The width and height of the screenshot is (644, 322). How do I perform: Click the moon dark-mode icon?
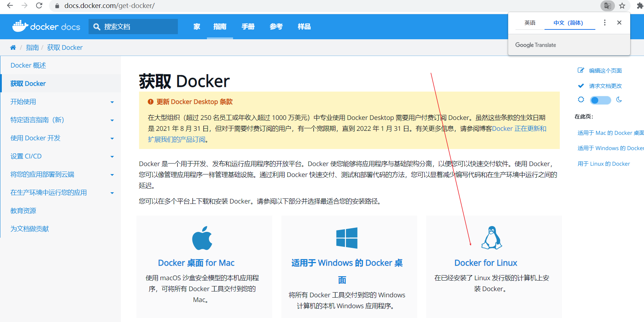619,100
